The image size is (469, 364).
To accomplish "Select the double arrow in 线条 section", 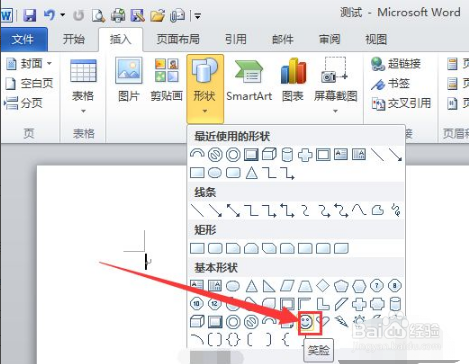I will [233, 210].
